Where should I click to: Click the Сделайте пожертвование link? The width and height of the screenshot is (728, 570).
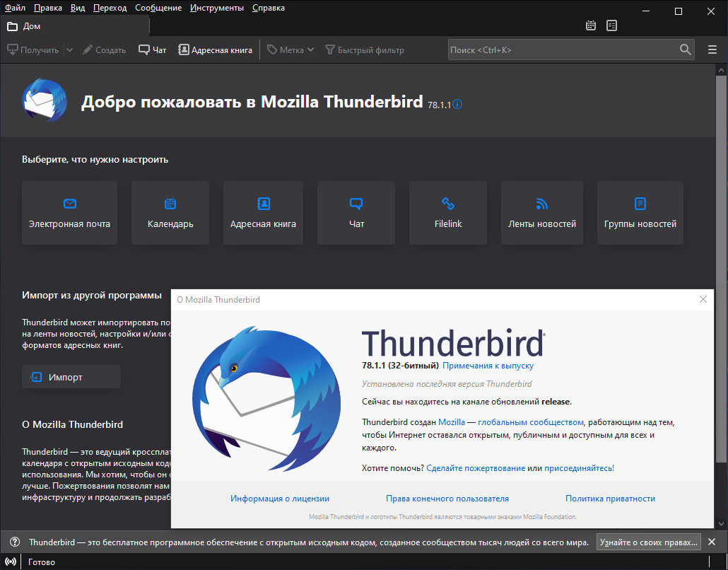(476, 467)
